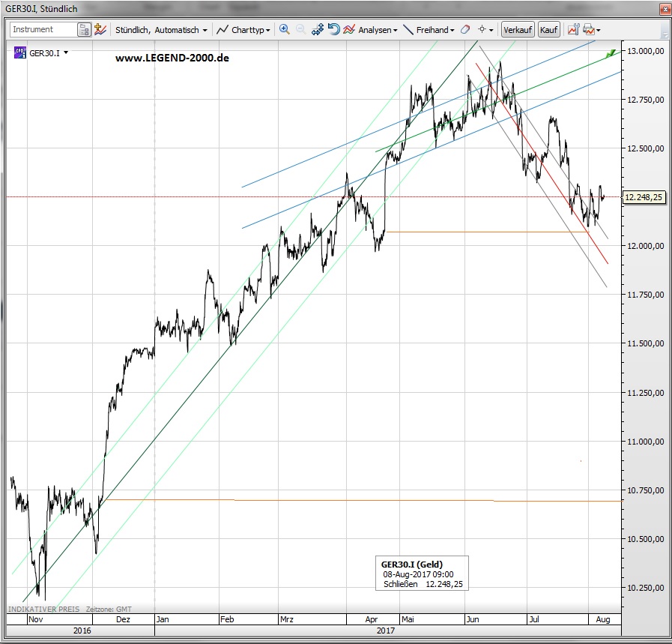Expand the Analysen menu
Viewport: 672px width, 644px height.
tap(371, 30)
